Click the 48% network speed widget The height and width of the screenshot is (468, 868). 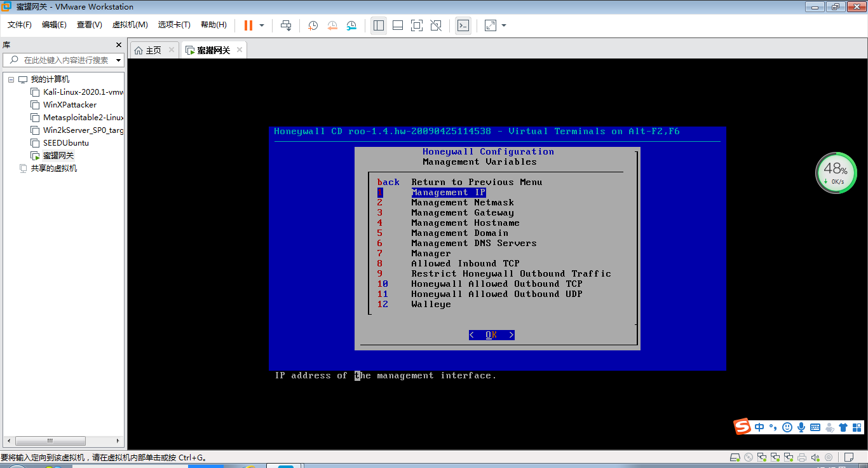point(836,173)
